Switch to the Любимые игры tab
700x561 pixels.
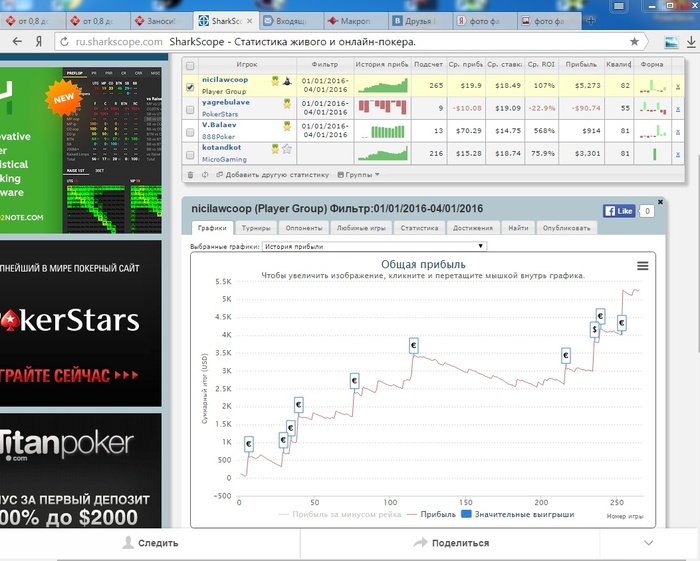[361, 228]
